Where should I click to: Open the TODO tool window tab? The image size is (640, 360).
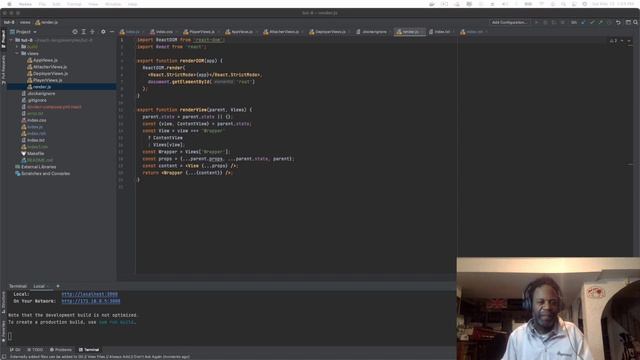pos(35,350)
